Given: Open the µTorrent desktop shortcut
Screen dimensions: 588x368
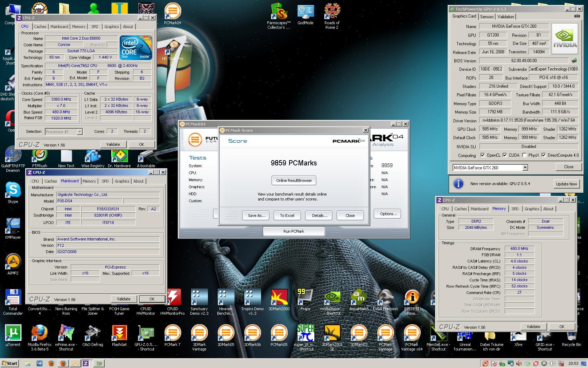Looking at the screenshot, I should click(13, 335).
